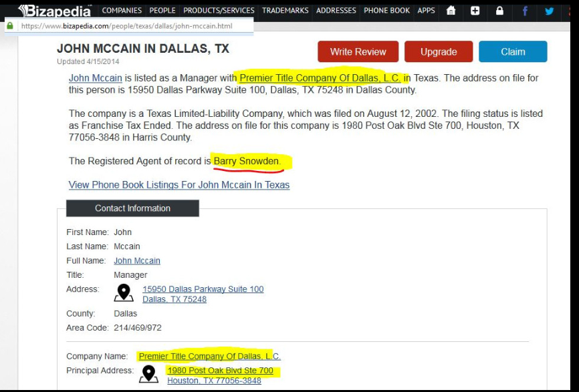Follow John Mccain link in first paragraph

click(95, 78)
